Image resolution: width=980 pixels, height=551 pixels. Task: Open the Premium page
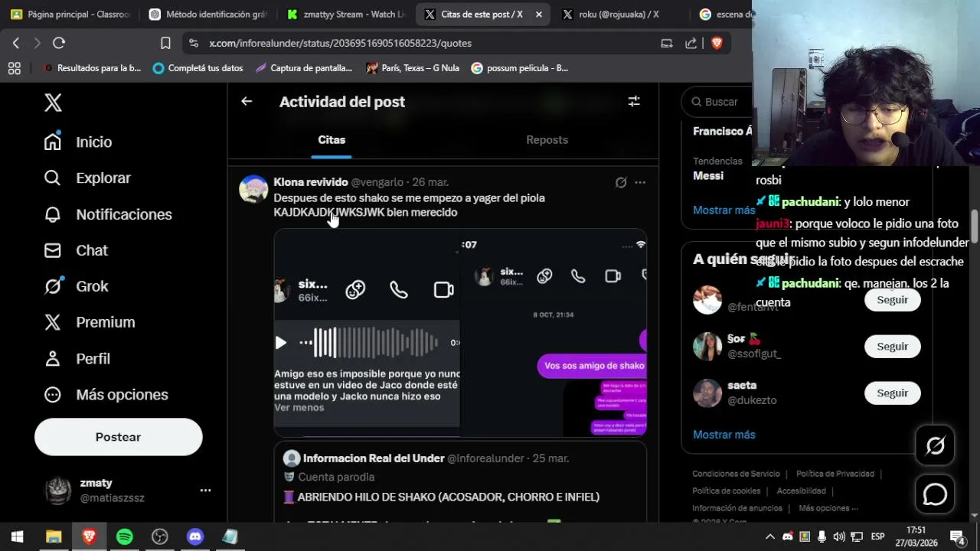click(90, 322)
